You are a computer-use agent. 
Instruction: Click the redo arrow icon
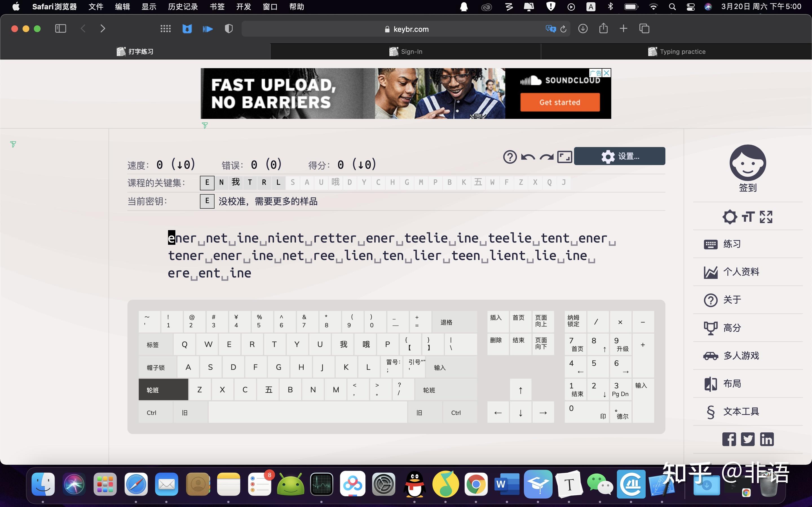pos(546,157)
